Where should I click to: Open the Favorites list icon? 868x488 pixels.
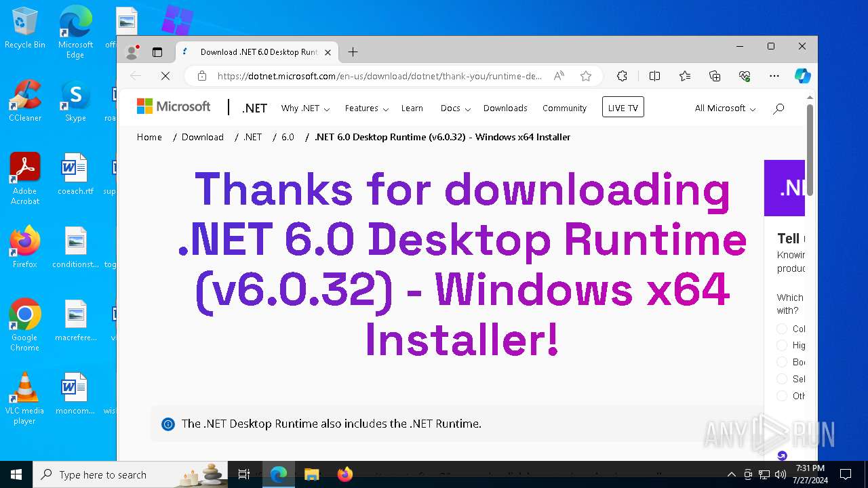tap(685, 76)
